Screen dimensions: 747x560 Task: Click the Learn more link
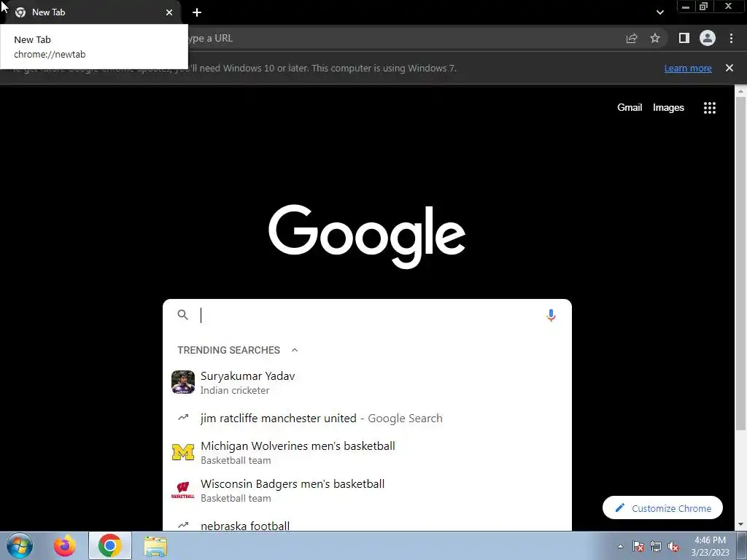(x=688, y=68)
